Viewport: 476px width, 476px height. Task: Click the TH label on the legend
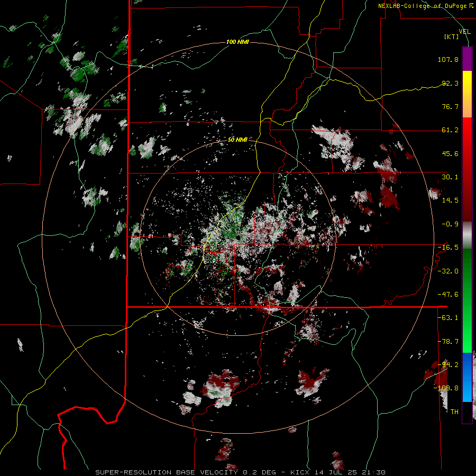[454, 412]
